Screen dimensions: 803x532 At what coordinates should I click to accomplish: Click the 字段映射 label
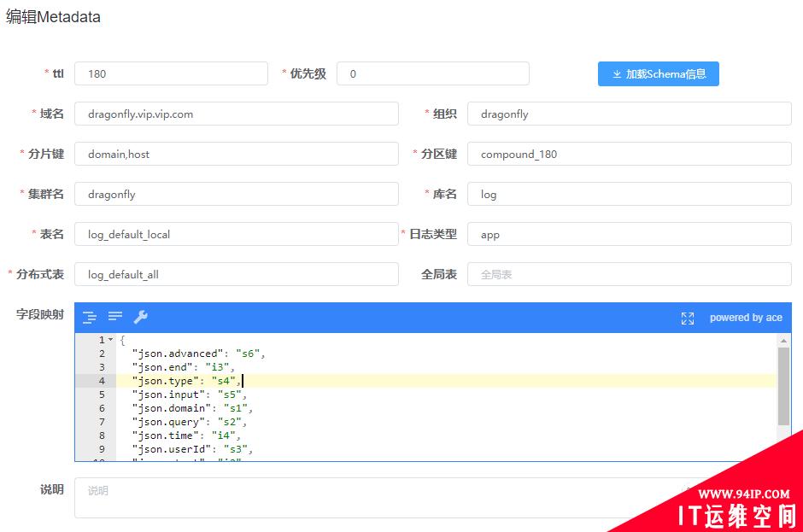(40, 314)
